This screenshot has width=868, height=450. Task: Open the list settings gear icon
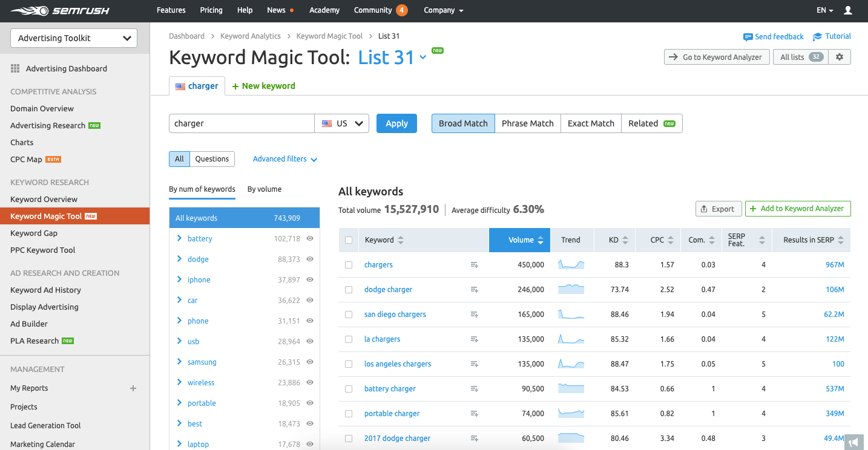pyautogui.click(x=840, y=57)
